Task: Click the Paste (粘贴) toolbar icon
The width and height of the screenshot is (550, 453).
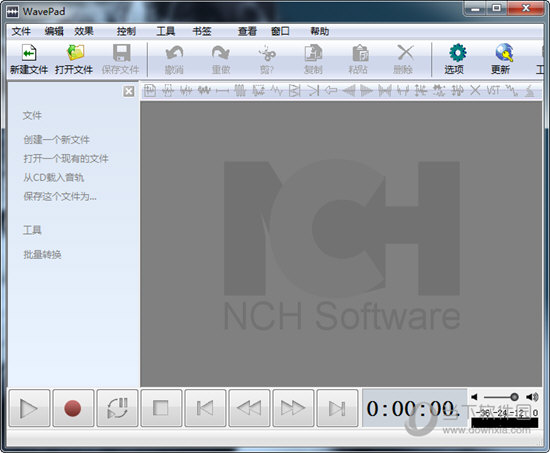Action: tap(360, 53)
